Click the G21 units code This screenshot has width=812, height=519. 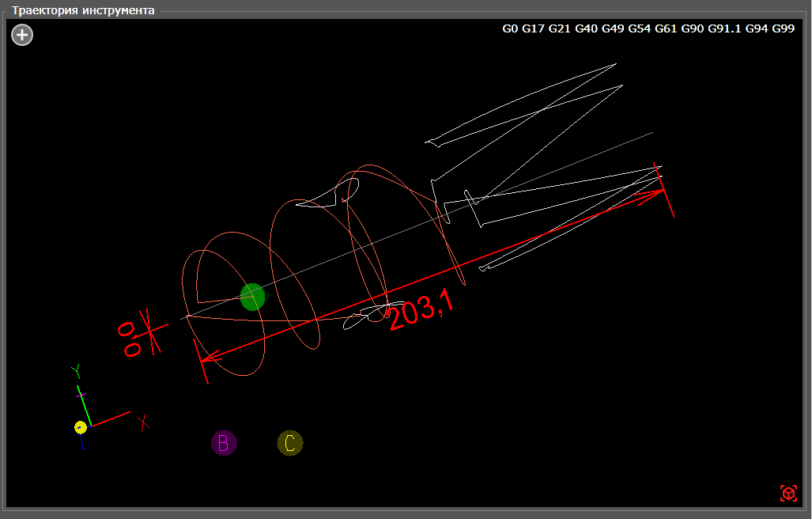tap(559, 28)
